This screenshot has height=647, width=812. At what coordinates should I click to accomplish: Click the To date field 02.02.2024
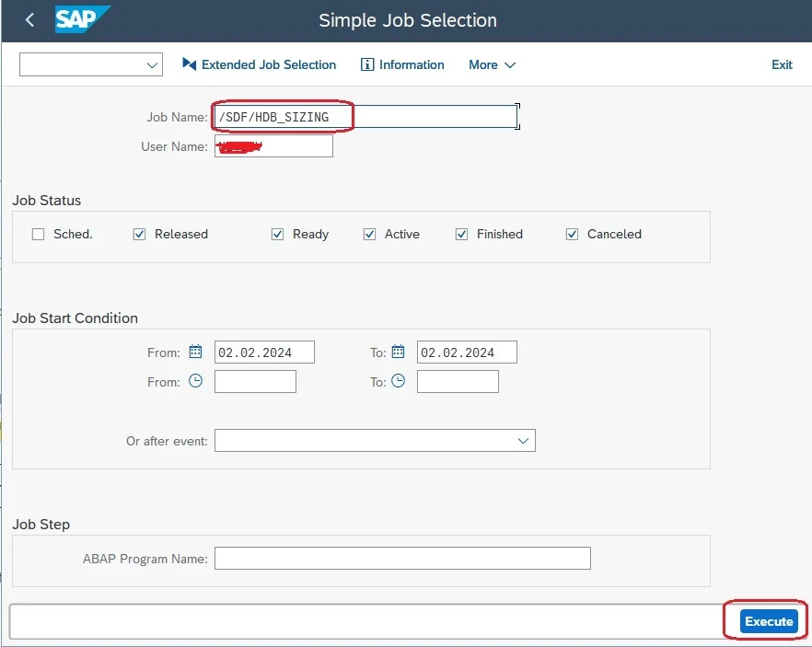point(467,352)
